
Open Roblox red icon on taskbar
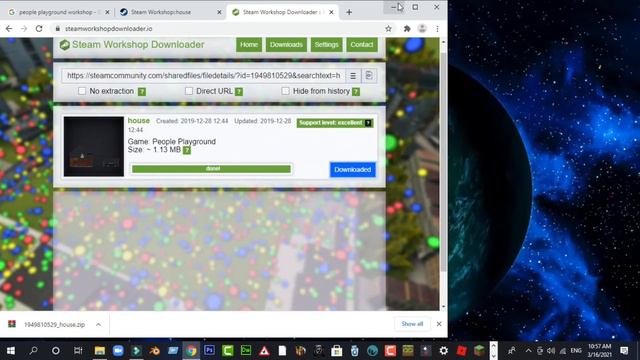(462, 350)
